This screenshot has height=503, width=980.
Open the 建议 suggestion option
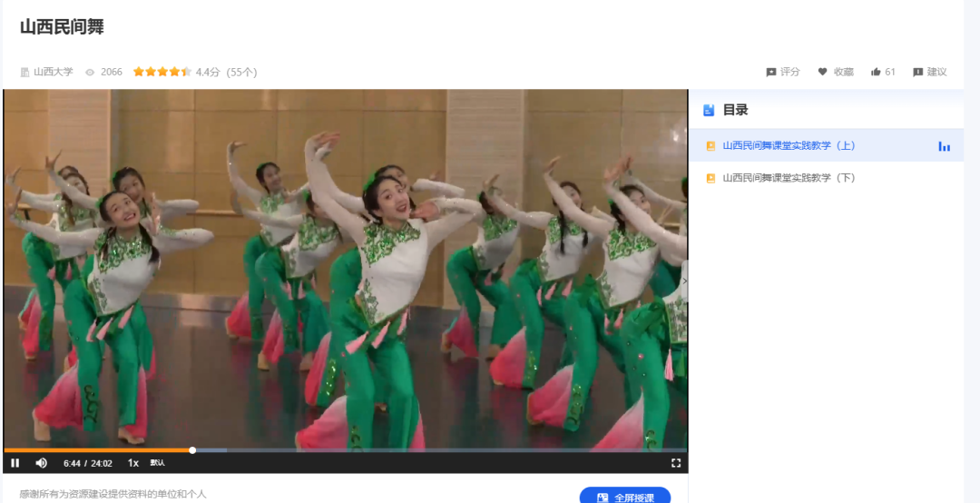tap(918, 72)
